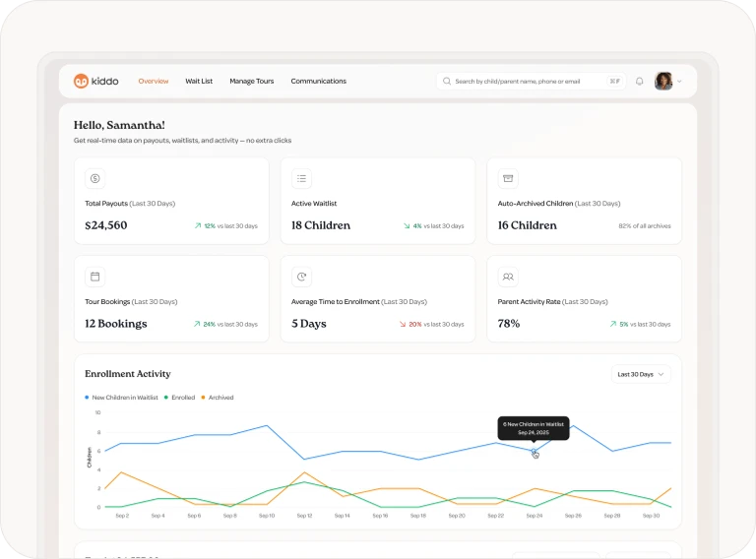
Task: Click the dollar icon on Total Payouts card
Action: (x=94, y=178)
